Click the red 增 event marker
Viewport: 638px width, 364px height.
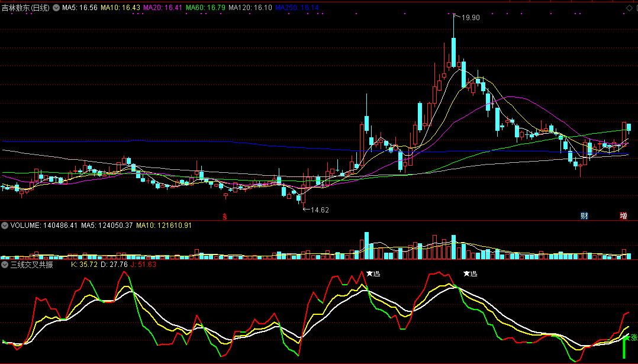[x=623, y=216]
